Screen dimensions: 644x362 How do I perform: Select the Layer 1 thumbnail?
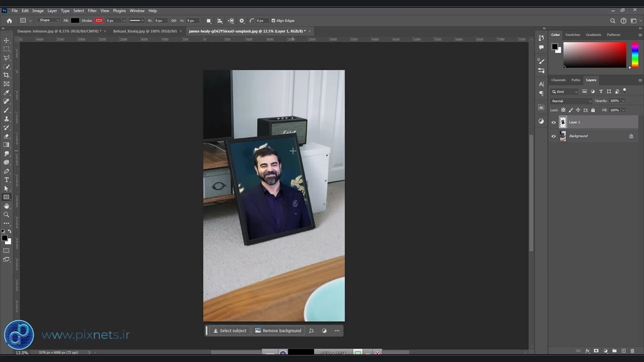pyautogui.click(x=563, y=122)
